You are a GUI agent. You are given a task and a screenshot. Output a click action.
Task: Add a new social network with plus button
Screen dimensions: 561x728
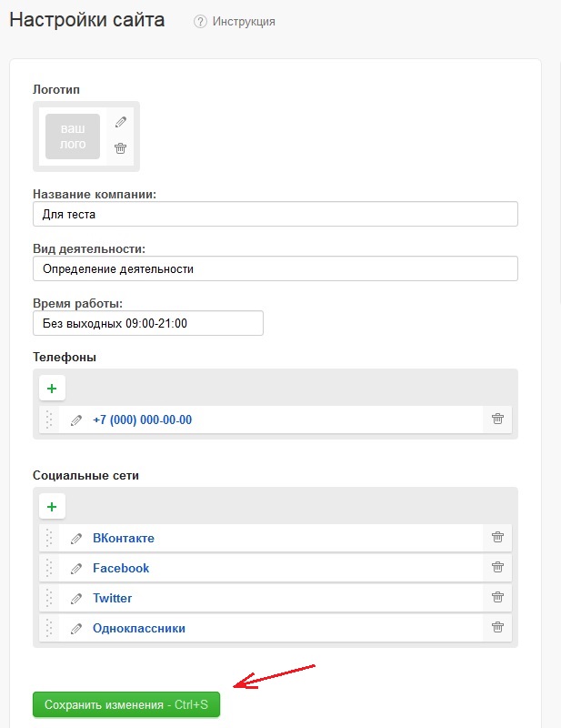(52, 506)
